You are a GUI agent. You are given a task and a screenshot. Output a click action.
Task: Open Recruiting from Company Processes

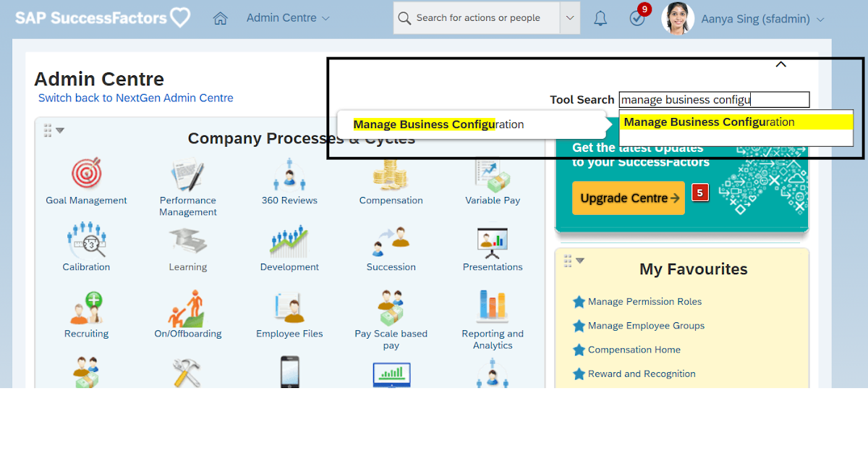point(86,307)
